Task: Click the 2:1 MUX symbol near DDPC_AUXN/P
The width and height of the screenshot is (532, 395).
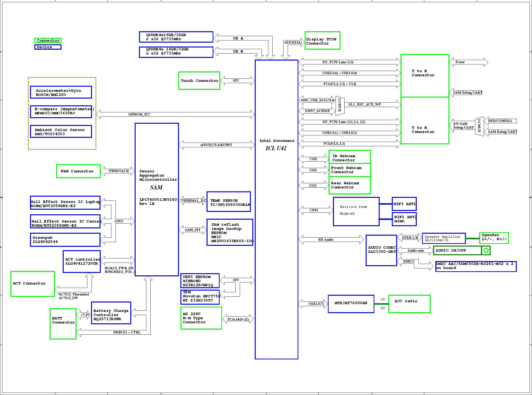Action: (x=340, y=105)
